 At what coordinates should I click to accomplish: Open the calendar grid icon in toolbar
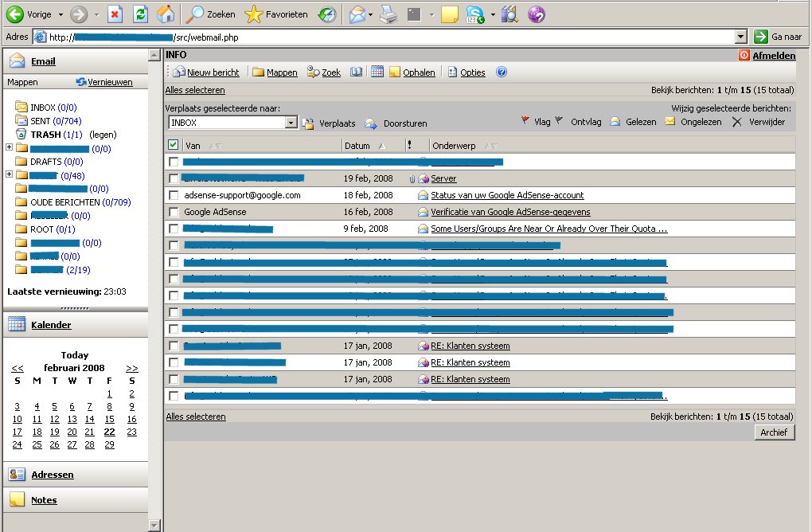pyautogui.click(x=377, y=72)
